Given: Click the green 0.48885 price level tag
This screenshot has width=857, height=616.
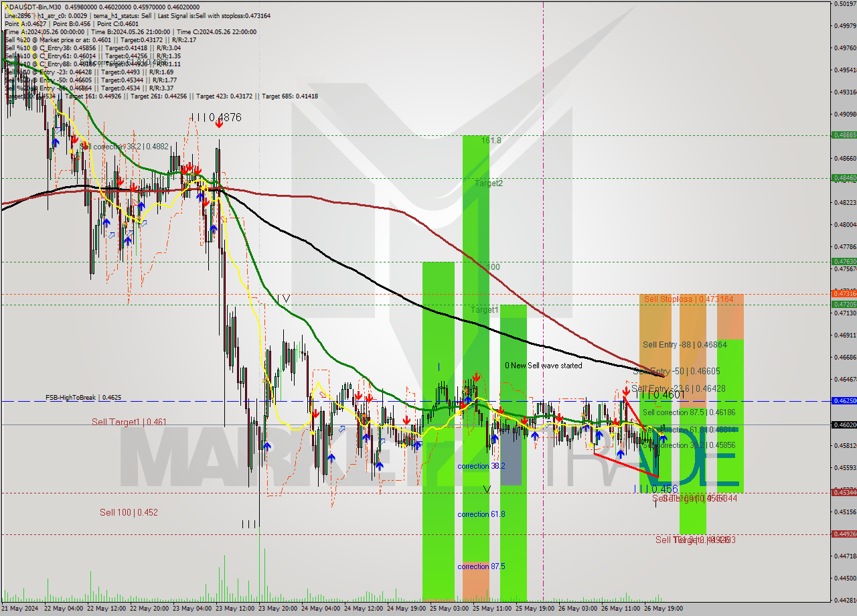Looking at the screenshot, I should (x=844, y=135).
